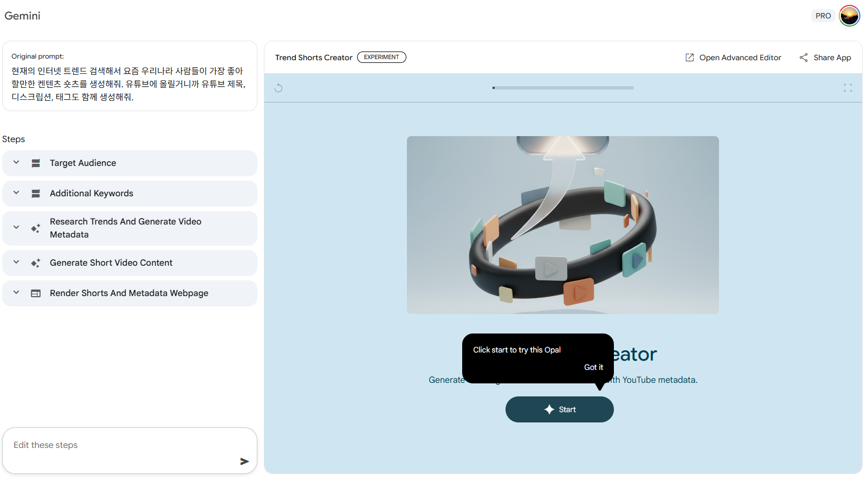Click the Start button
Image resolution: width=868 pixels, height=481 pixels.
[x=560, y=409]
